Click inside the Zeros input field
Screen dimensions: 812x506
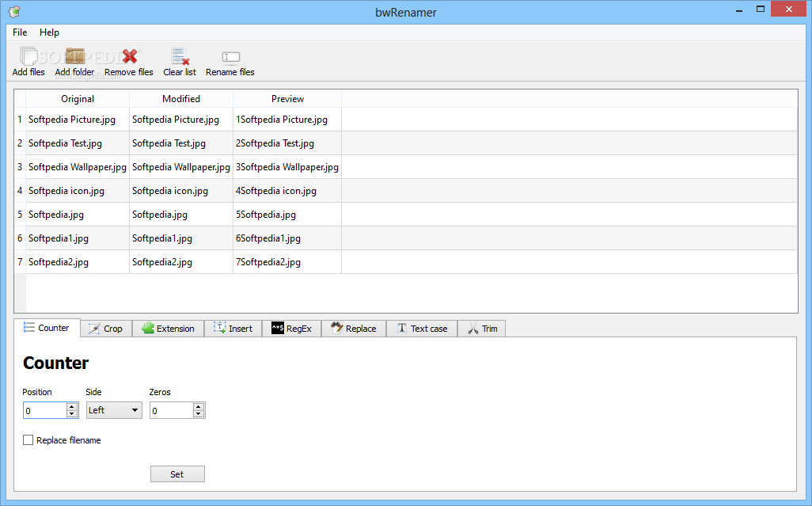pyautogui.click(x=172, y=410)
